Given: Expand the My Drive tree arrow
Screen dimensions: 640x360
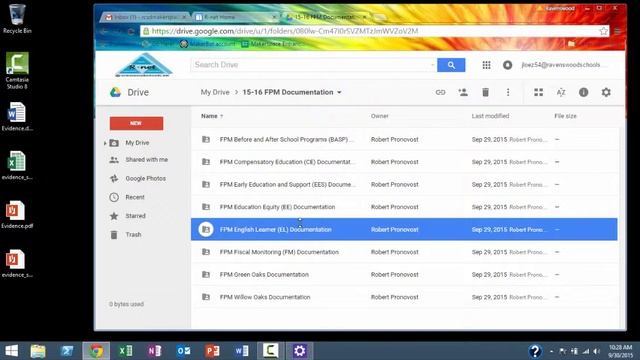Looking at the screenshot, I should pyautogui.click(x=105, y=143).
